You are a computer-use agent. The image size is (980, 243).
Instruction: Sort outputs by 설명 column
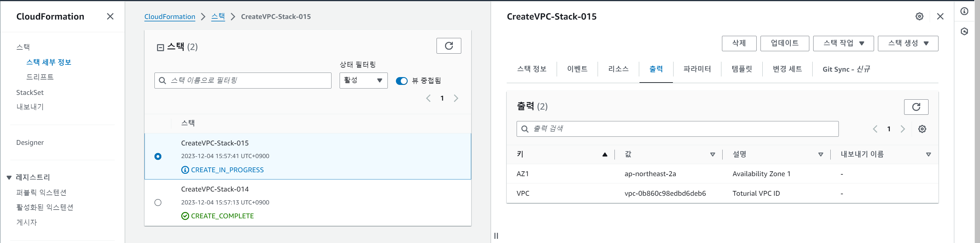(x=820, y=154)
